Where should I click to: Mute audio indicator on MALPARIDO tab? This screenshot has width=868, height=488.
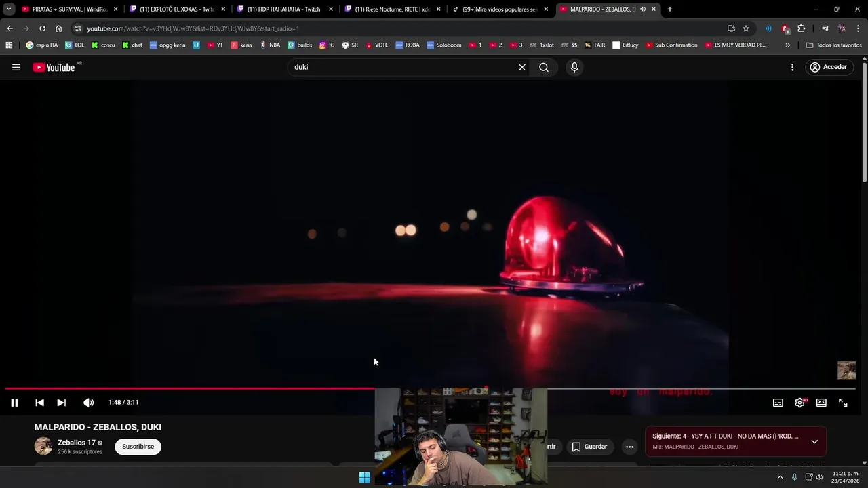[642, 9]
